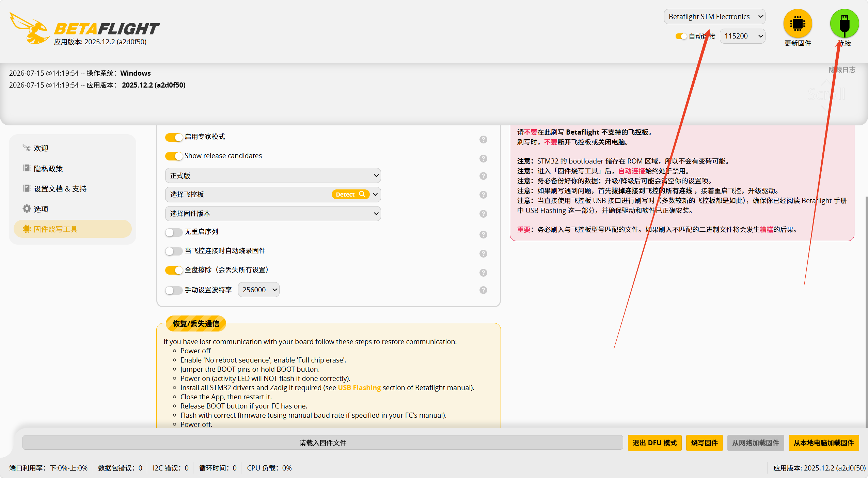Open the Betaflight STM Electronics port dropdown
The width and height of the screenshot is (868, 478).
pos(714,17)
